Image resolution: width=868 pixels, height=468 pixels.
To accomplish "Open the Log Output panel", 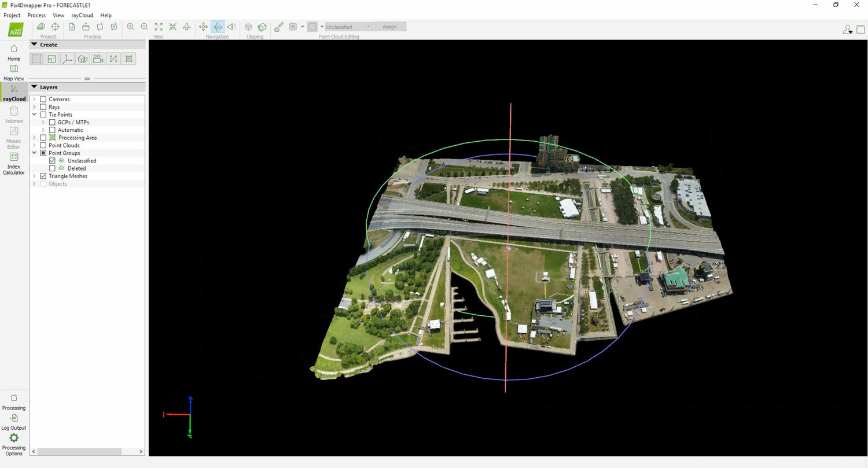I will 14,422.
